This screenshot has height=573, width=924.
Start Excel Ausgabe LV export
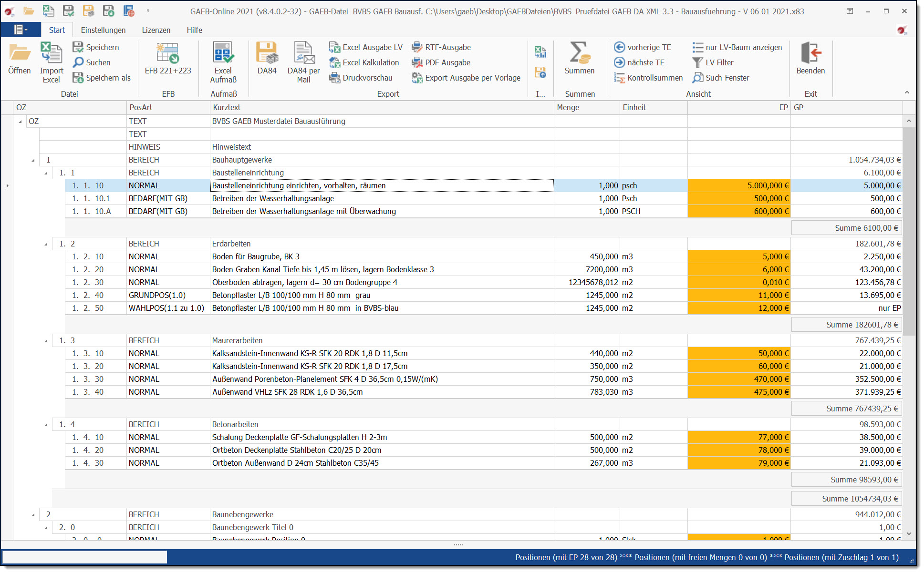coord(366,47)
